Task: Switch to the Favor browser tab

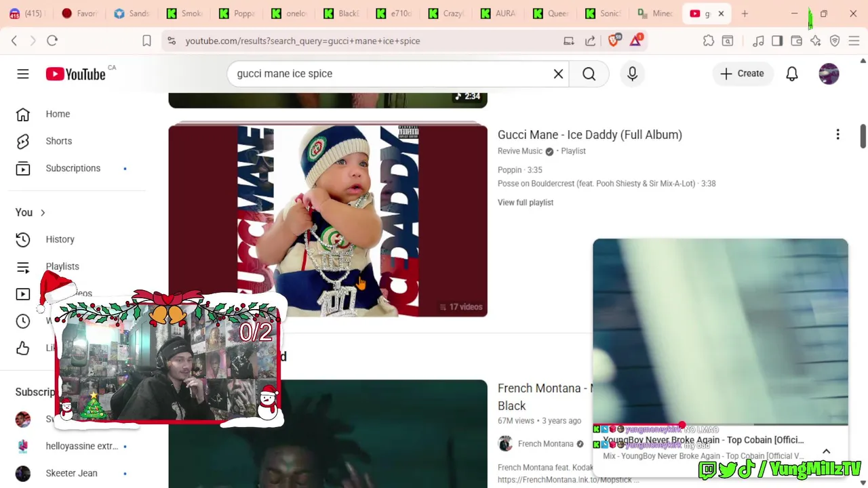Action: pyautogui.click(x=79, y=14)
